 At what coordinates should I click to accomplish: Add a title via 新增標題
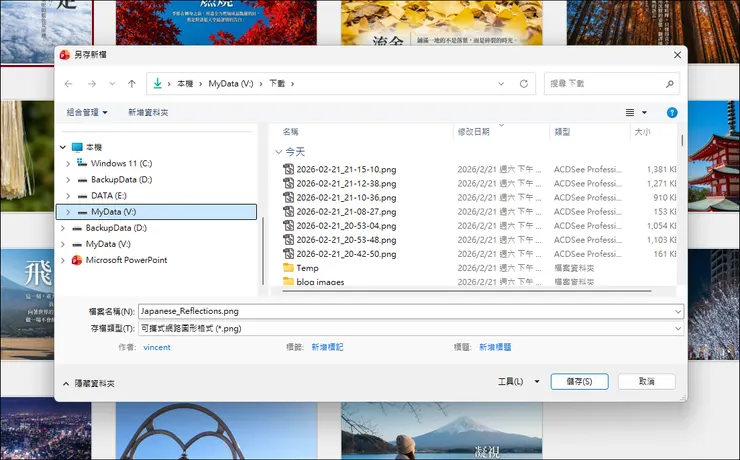495,347
